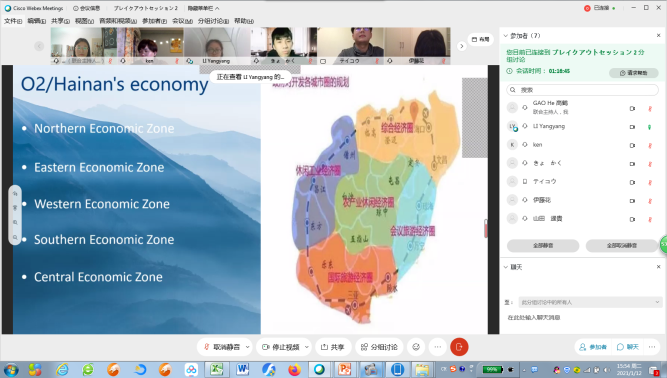The width and height of the screenshot is (667, 378).
Task: Click the 全部静音 mute all button
Action: click(x=543, y=246)
